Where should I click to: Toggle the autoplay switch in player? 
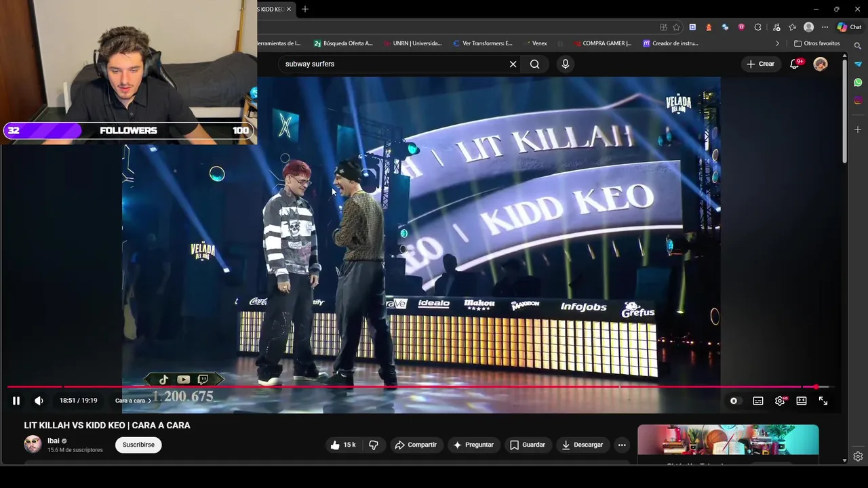coord(734,401)
